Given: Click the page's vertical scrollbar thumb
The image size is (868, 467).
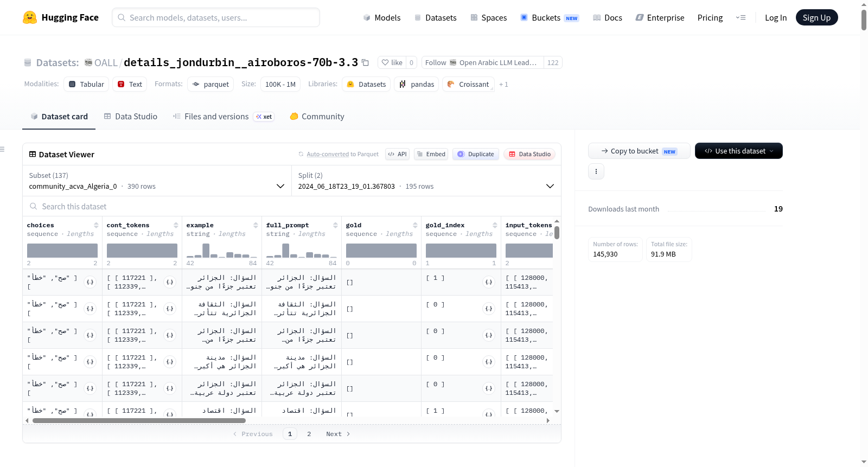Looking at the screenshot, I should pos(864,20).
